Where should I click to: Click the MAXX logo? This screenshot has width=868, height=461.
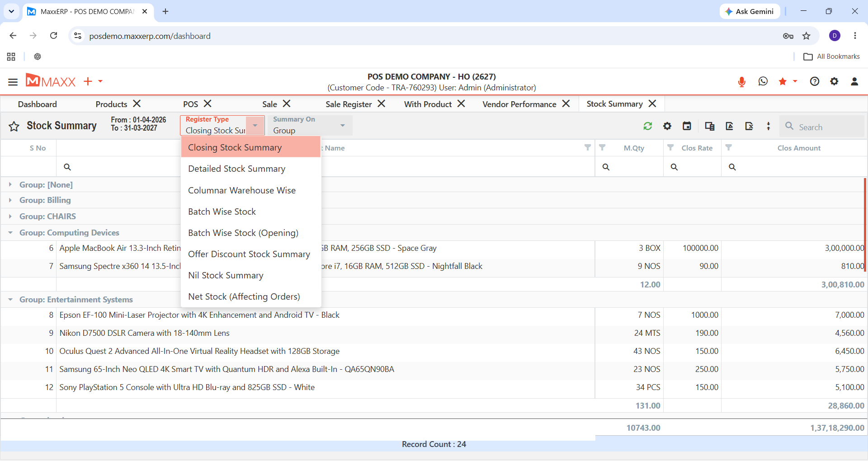coord(51,81)
